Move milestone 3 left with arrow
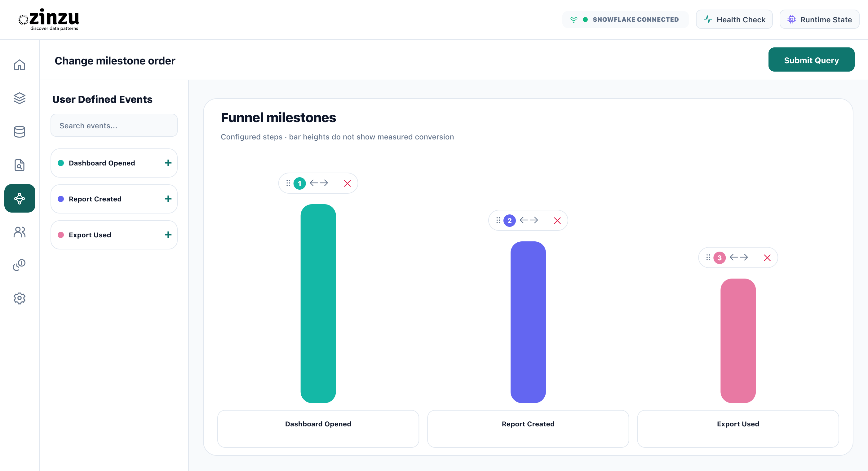The height and width of the screenshot is (471, 868). [733, 258]
